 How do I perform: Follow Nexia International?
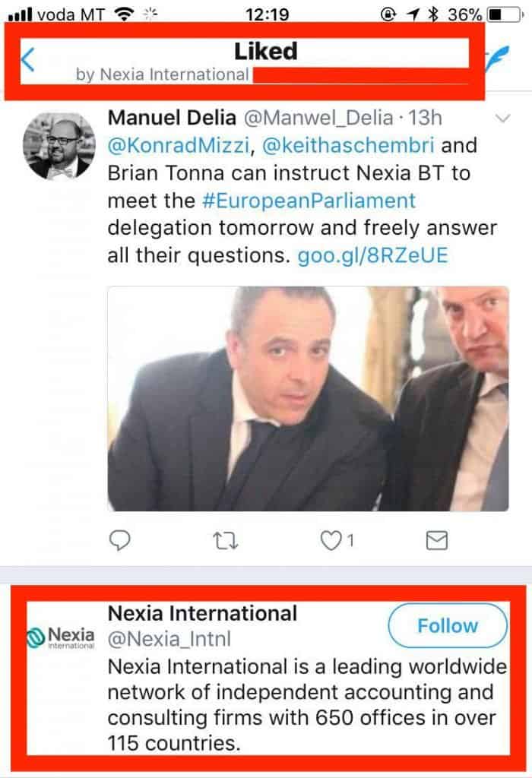(x=447, y=626)
